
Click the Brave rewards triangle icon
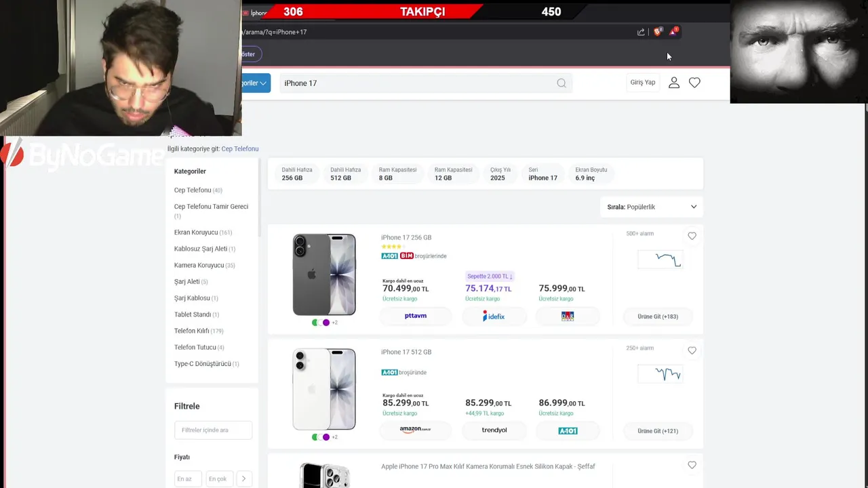[673, 31]
